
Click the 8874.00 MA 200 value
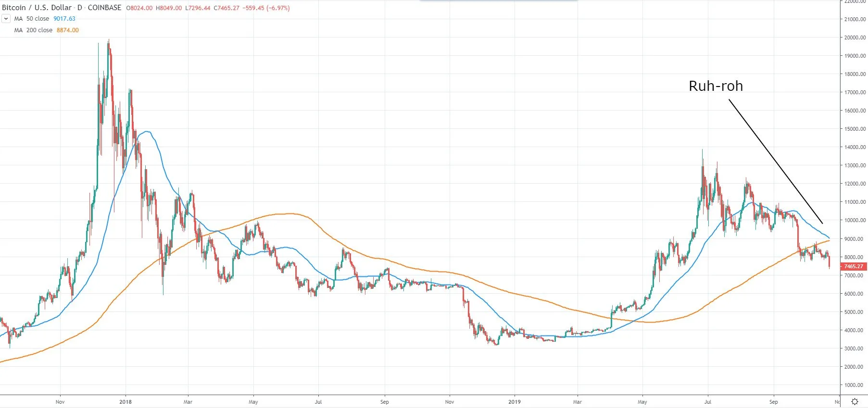[68, 30]
